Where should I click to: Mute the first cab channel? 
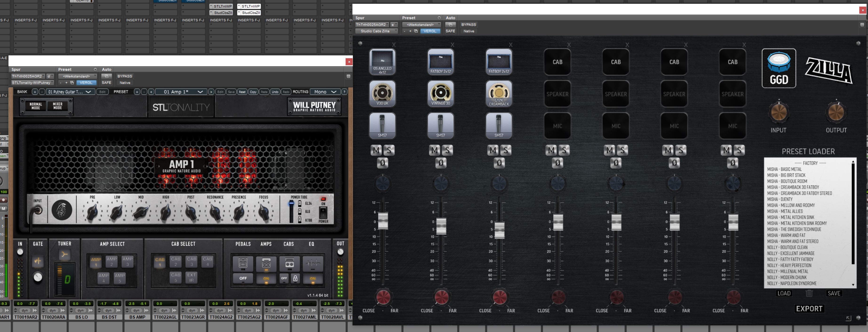[x=376, y=150]
